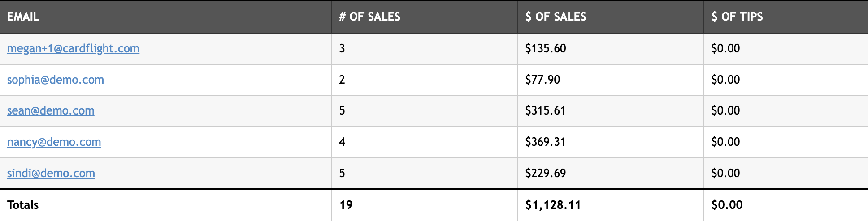The width and height of the screenshot is (868, 221).
Task: Open the sindi@demo.com email link
Action: click(x=51, y=173)
